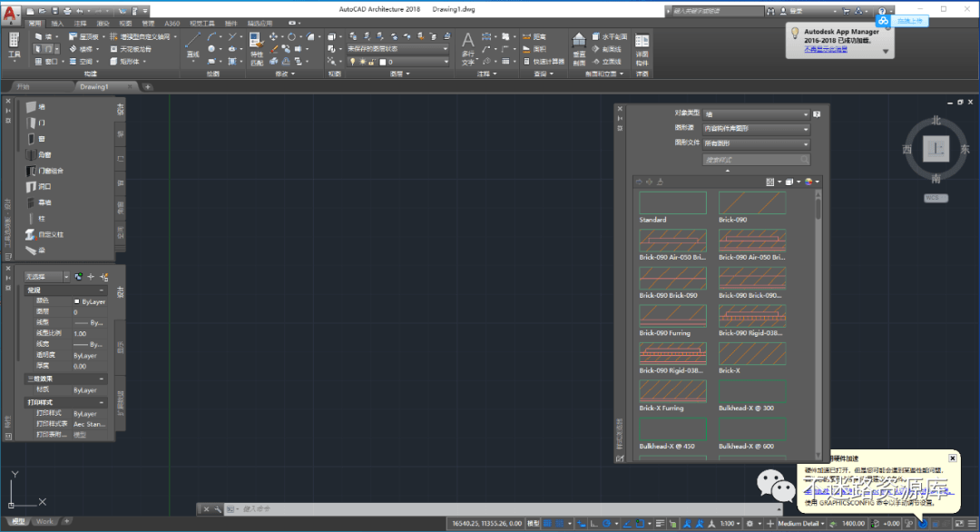Click the Horizontal Section (水平剖面) tool
This screenshot has height=532, width=980.
click(x=610, y=37)
